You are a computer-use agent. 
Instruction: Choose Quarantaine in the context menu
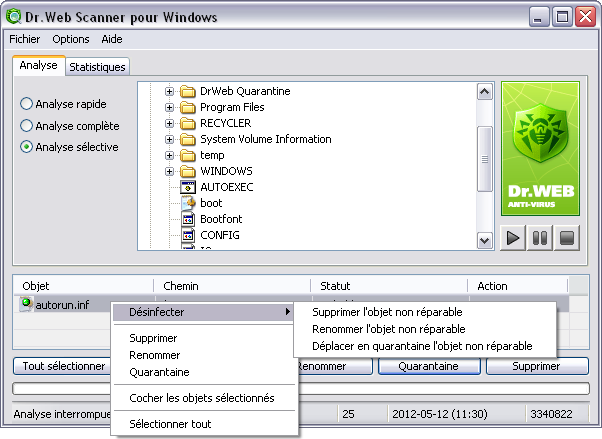point(204,372)
